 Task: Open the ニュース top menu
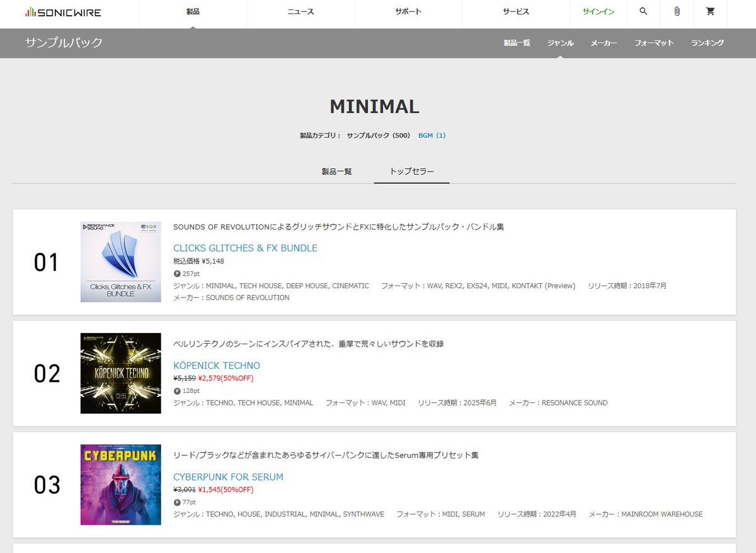coord(301,12)
